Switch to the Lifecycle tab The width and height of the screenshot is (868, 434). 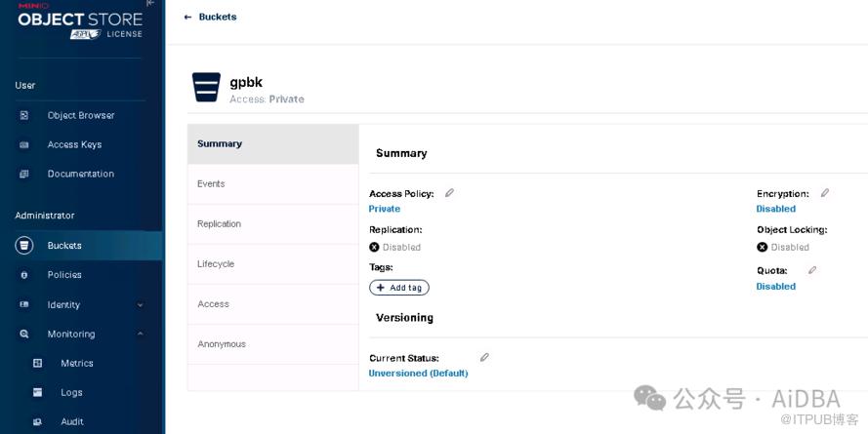[x=216, y=263]
